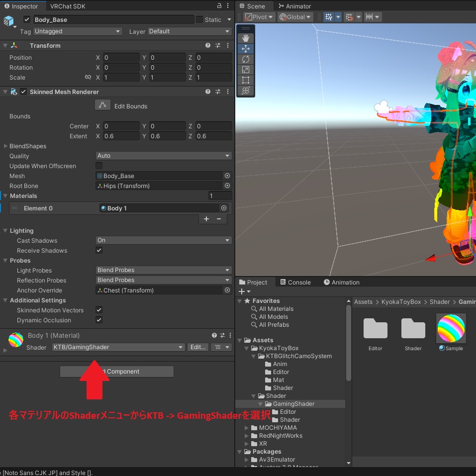The height and width of the screenshot is (476, 476).
Task: Open the Tag dropdown showing Untagged
Action: [77, 31]
